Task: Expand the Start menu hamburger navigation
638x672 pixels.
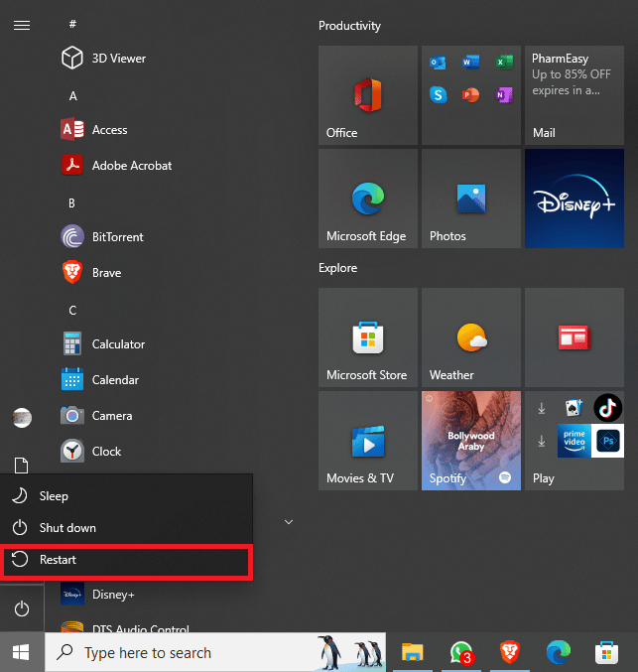Action: click(x=22, y=25)
